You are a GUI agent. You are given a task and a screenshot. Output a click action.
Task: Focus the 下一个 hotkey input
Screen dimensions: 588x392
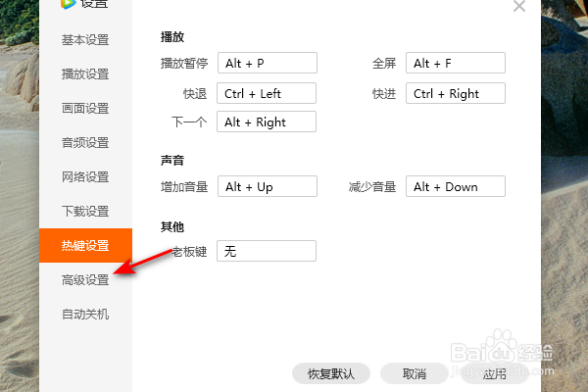coord(268,122)
